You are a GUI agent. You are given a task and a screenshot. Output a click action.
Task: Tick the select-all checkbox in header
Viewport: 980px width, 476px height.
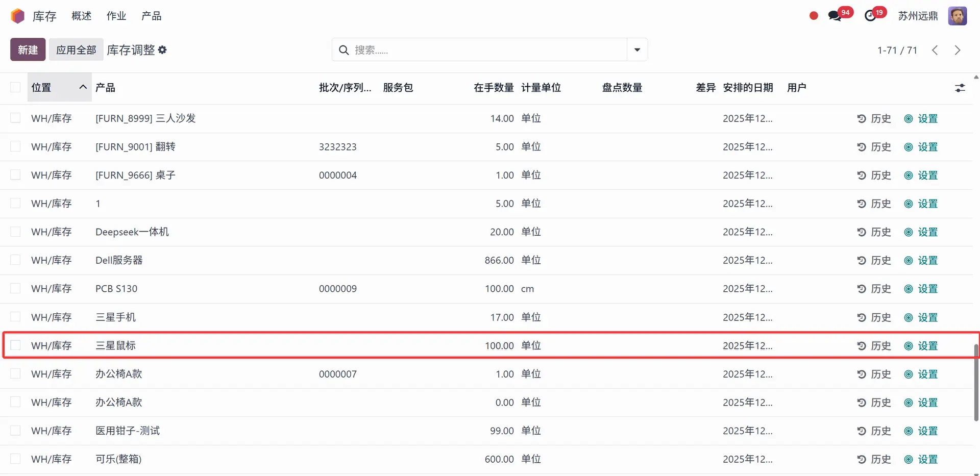point(15,87)
